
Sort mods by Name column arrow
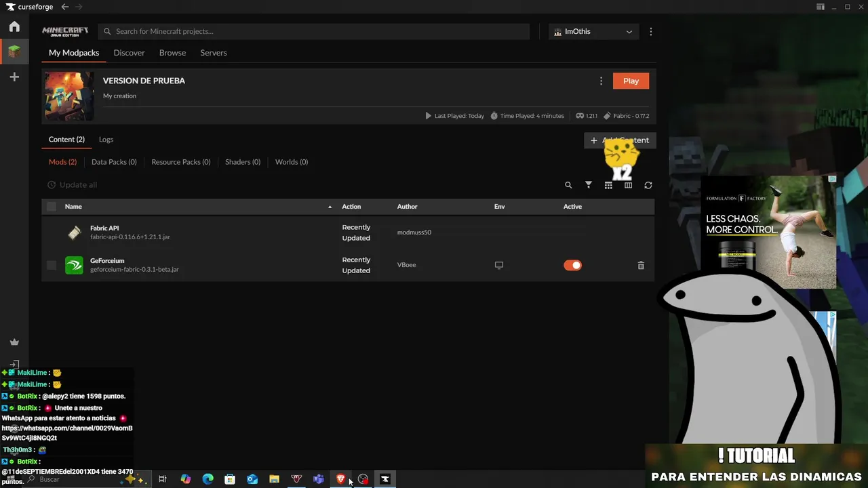coord(330,207)
